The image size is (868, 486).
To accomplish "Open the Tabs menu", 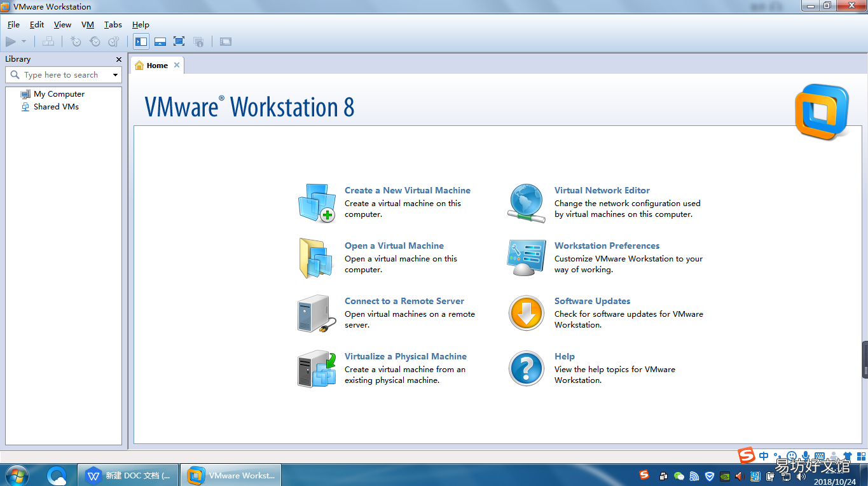I will [x=113, y=25].
